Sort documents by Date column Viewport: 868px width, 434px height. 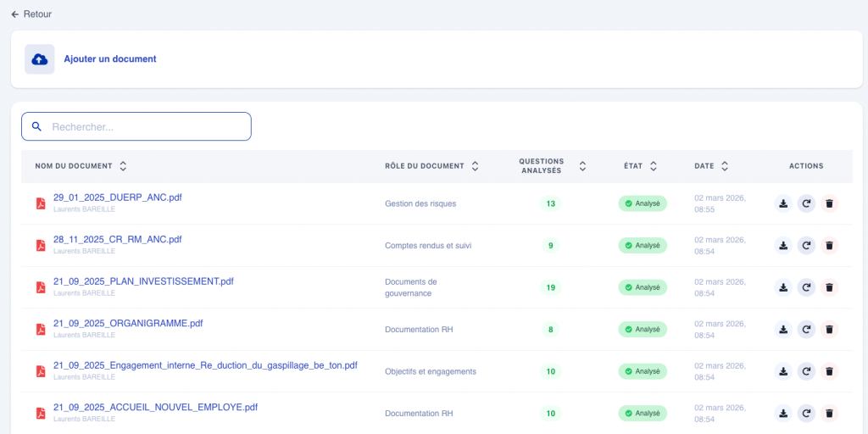tap(725, 166)
